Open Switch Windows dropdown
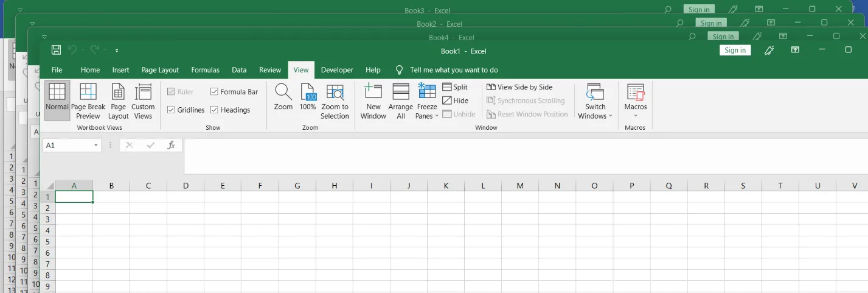 coord(595,101)
